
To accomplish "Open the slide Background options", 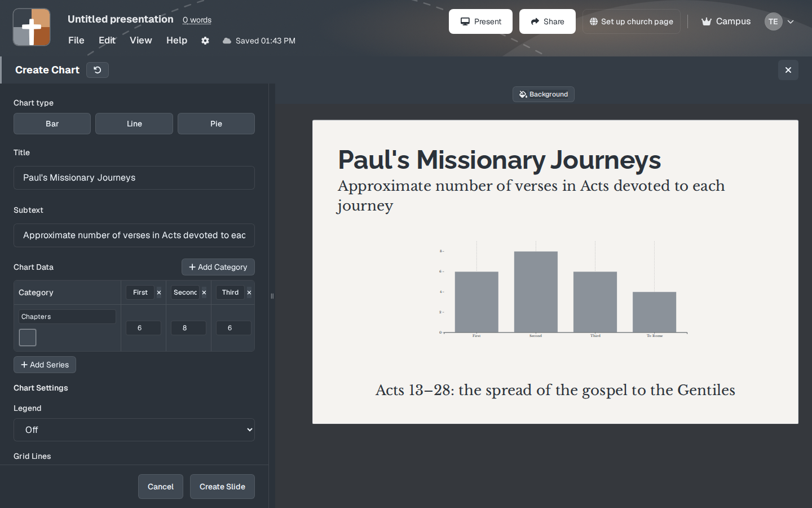I will [544, 94].
